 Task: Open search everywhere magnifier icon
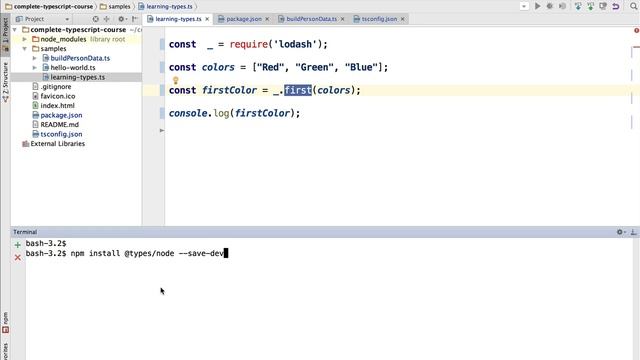pos(633,6)
